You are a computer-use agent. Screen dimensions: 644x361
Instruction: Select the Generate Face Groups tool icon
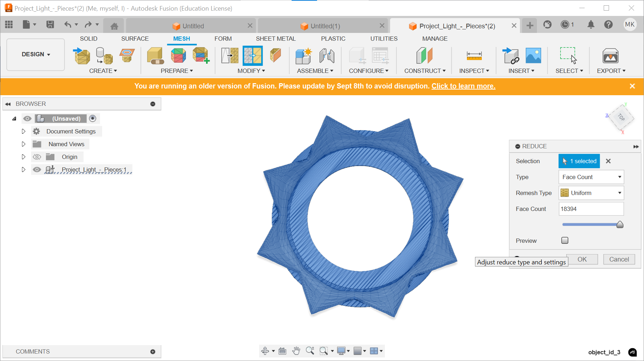point(178,56)
